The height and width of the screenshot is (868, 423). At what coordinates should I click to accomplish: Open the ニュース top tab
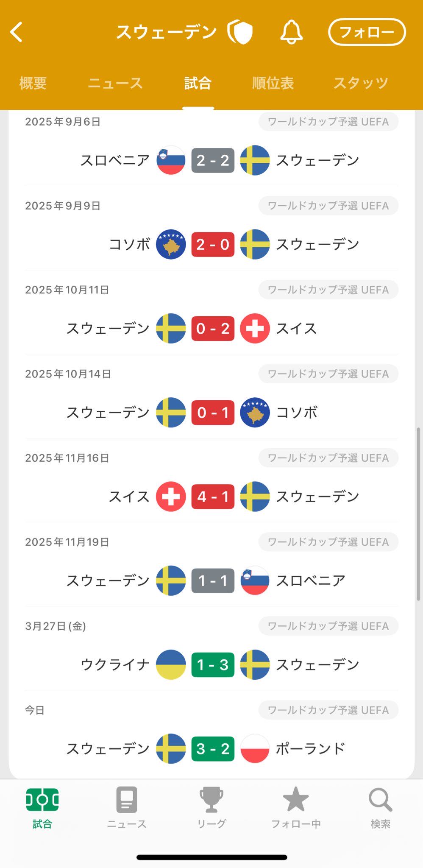click(x=115, y=83)
